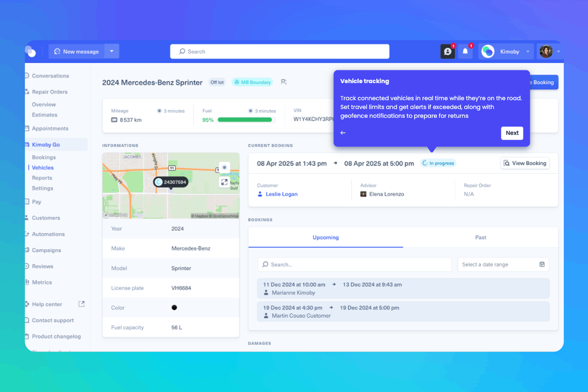Click the flag icon beside MB Boundary
This screenshot has width=588, height=392.
[x=284, y=82]
